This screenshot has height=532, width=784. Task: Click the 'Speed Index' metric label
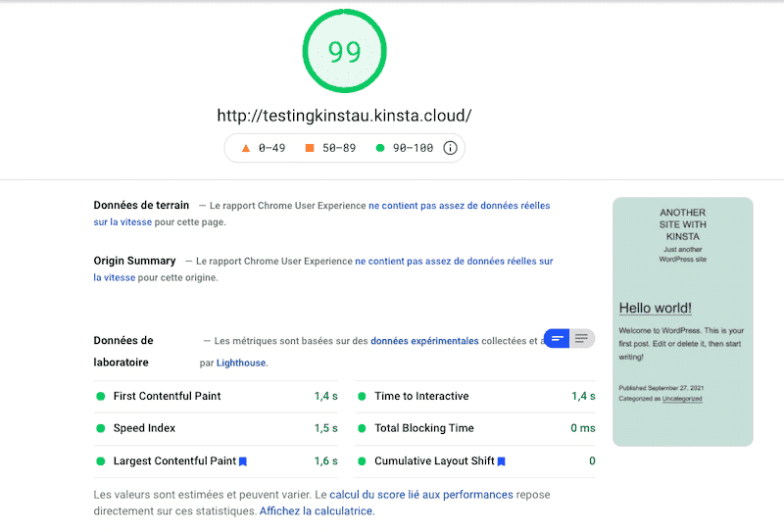(x=144, y=428)
